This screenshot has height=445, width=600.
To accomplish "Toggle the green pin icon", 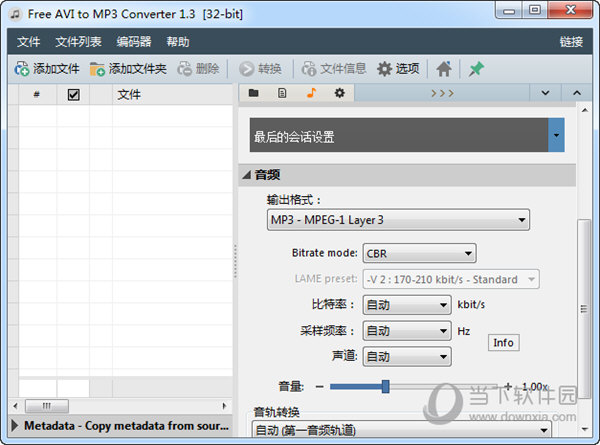I will pos(476,69).
